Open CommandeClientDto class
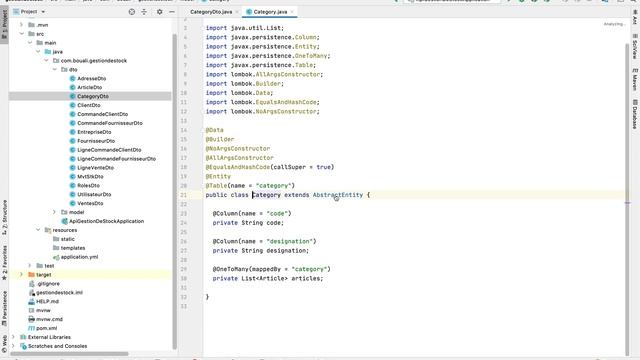Image resolution: width=640 pixels, height=360 pixels. click(x=102, y=114)
